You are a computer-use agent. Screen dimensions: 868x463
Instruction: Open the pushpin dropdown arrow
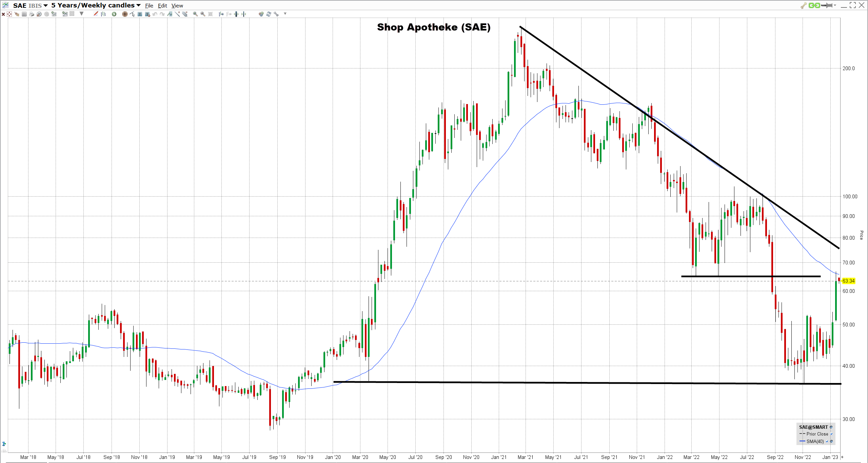835,5
